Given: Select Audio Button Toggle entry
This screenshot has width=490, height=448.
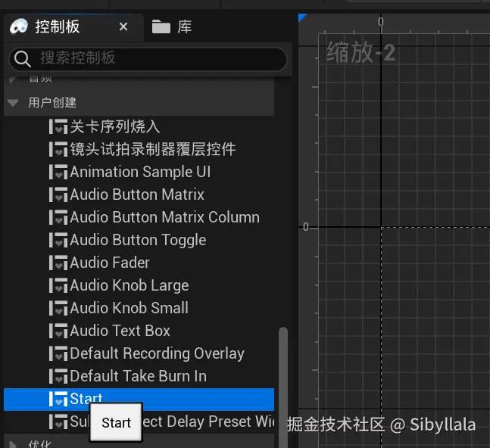Looking at the screenshot, I should 139,240.
